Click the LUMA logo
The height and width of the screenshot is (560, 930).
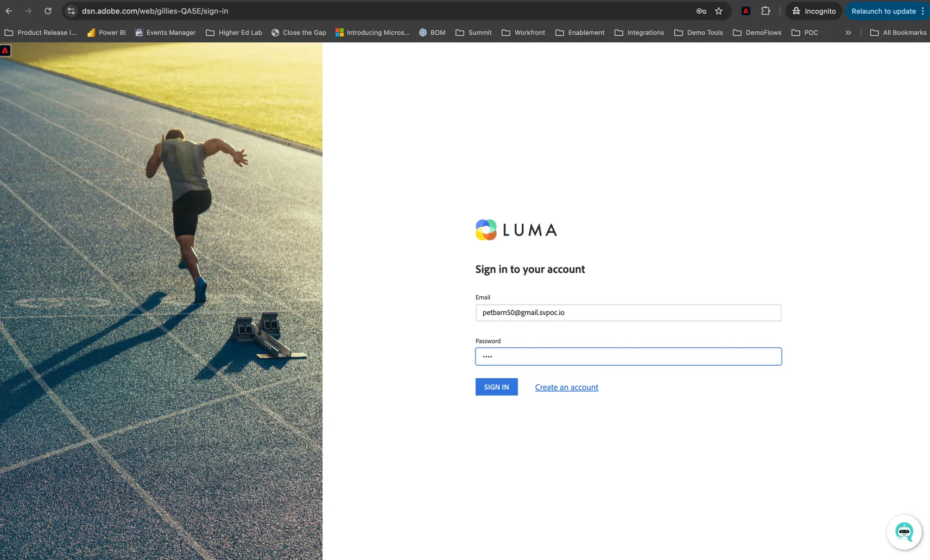[516, 230]
